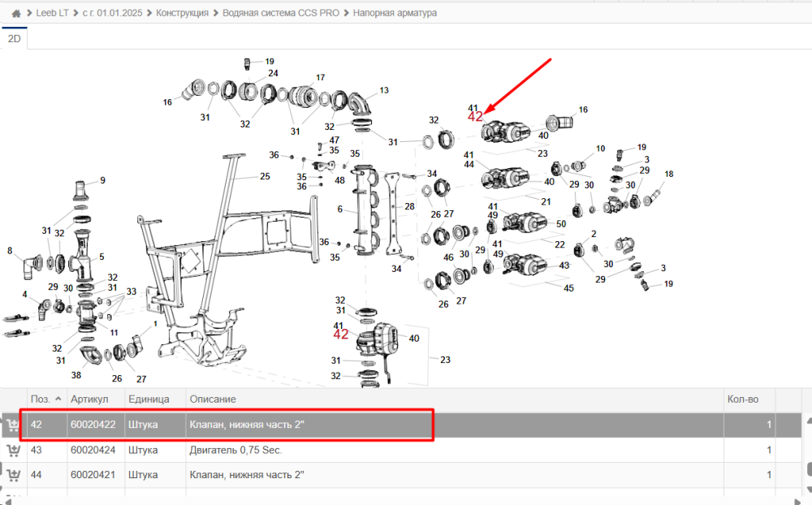Open the Водяная система CCS PRO breadcrumb

[281, 13]
